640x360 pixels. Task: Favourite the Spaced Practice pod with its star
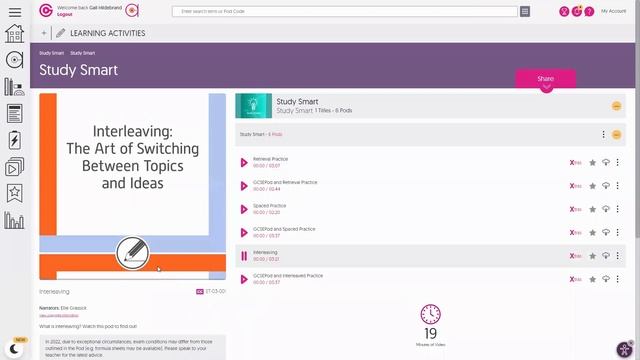click(592, 209)
